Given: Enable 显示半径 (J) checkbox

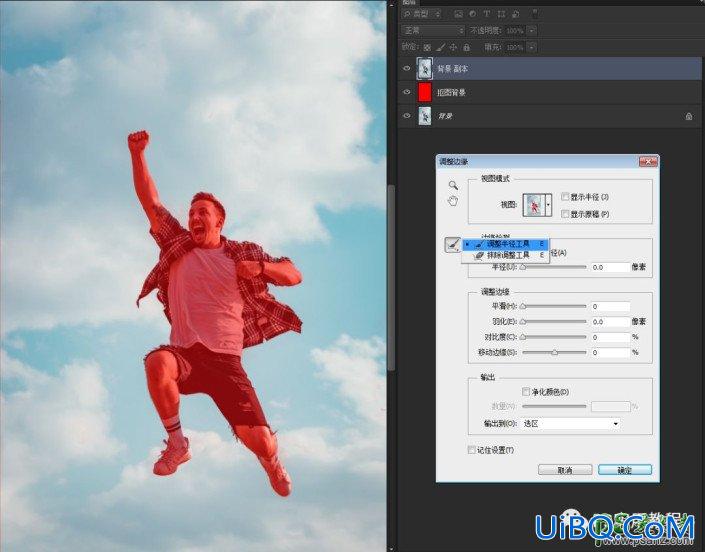Looking at the screenshot, I should pyautogui.click(x=565, y=197).
